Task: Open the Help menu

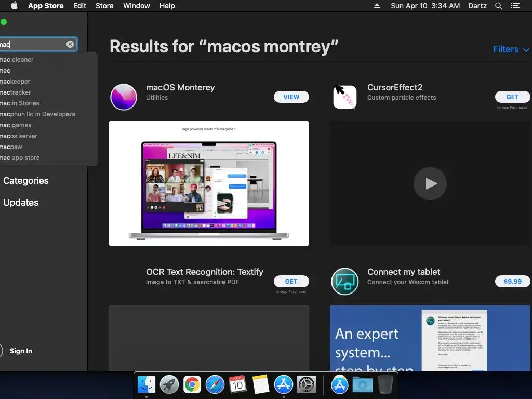Action: click(x=167, y=6)
